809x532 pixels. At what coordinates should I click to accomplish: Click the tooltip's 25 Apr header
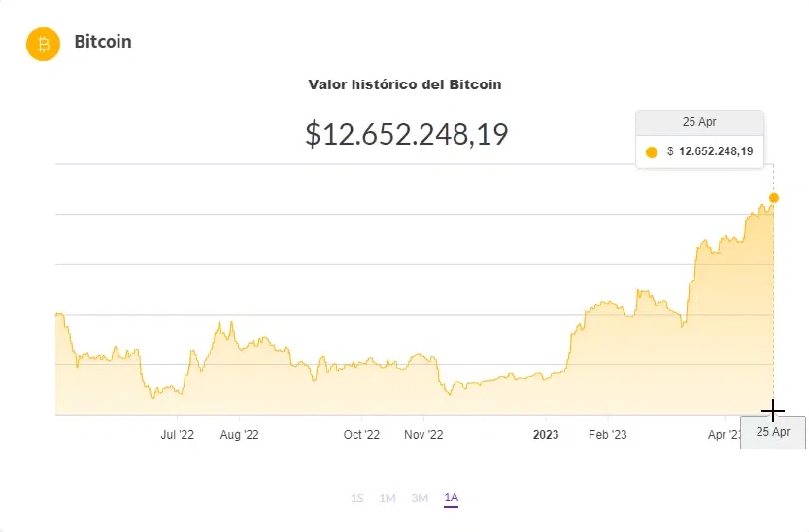pyautogui.click(x=699, y=123)
